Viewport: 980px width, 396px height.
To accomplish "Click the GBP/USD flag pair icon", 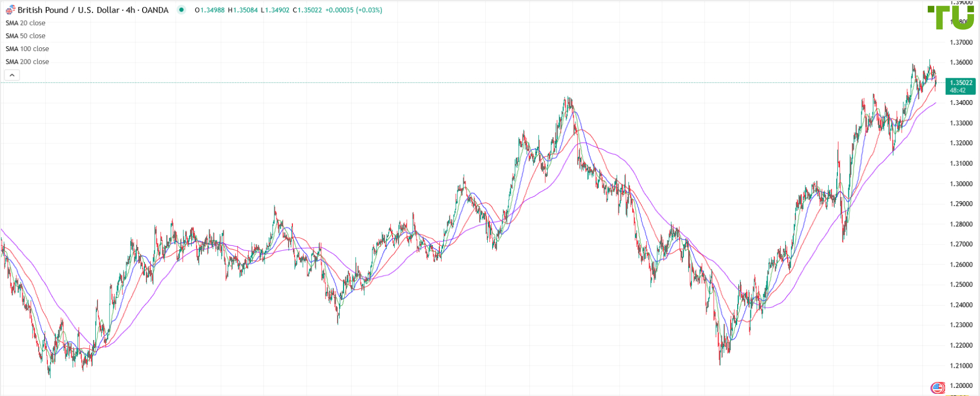I will point(10,10).
